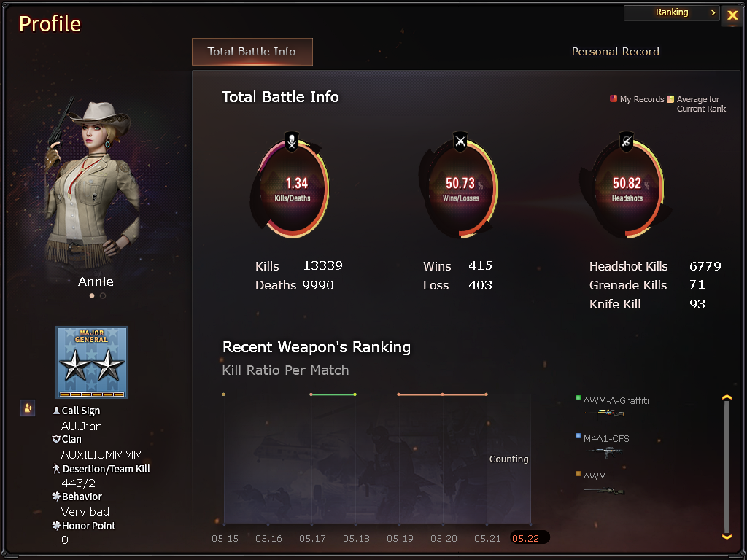Viewport: 747px width, 560px height.
Task: Click the crossed swords Wins/Losses icon
Action: point(460,141)
